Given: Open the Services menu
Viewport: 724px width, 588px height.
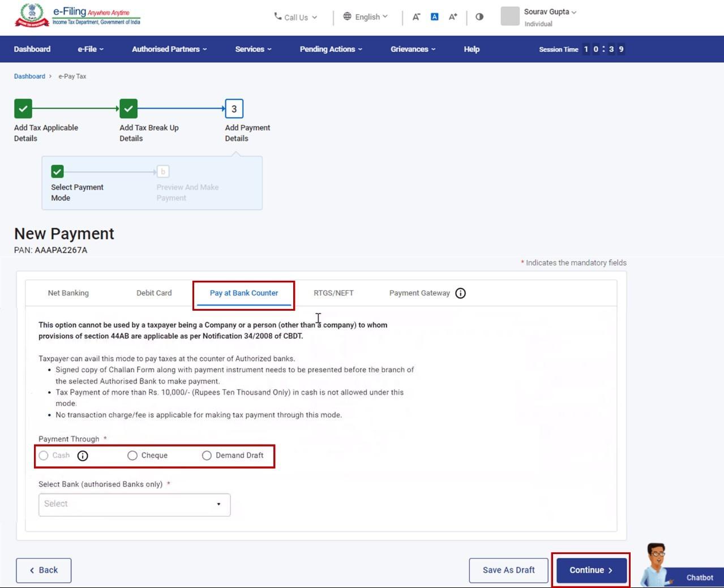Looking at the screenshot, I should (252, 49).
